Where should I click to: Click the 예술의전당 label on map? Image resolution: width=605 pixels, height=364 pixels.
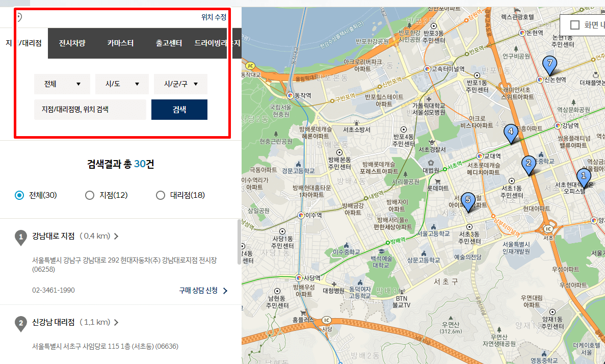click(468, 257)
